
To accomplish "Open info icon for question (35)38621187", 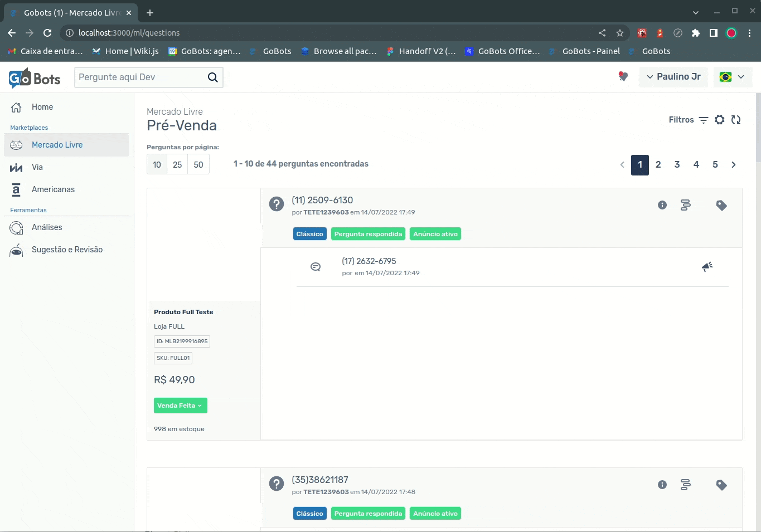I will coord(662,485).
